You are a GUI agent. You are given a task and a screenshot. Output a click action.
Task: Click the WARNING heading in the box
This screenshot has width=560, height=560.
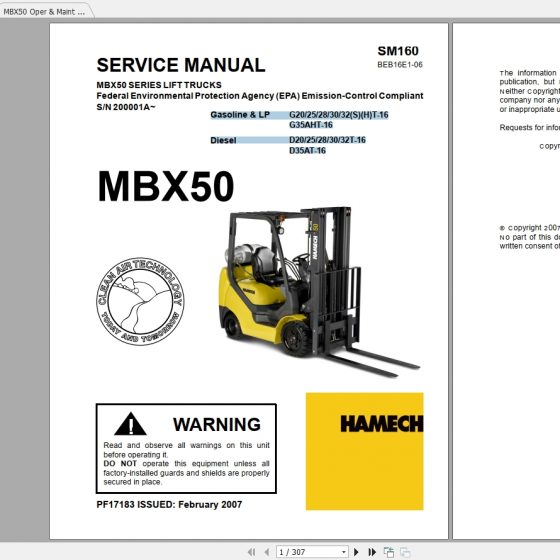point(217,425)
